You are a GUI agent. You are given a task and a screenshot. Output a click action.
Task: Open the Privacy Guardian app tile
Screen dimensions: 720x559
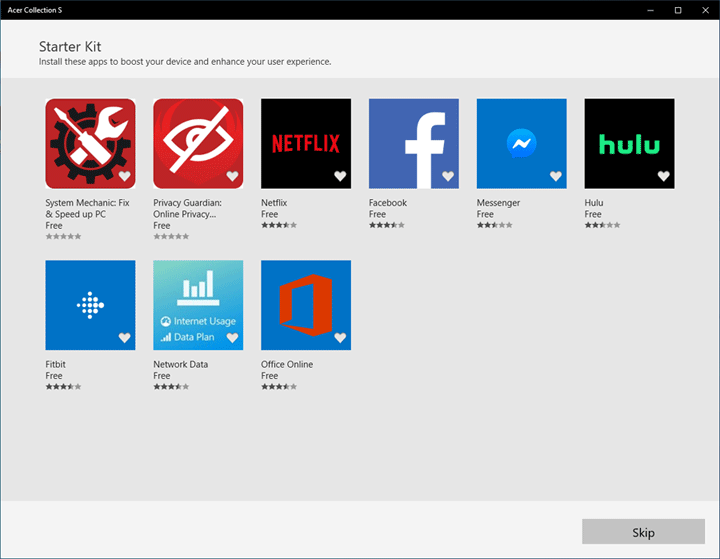pyautogui.click(x=198, y=143)
